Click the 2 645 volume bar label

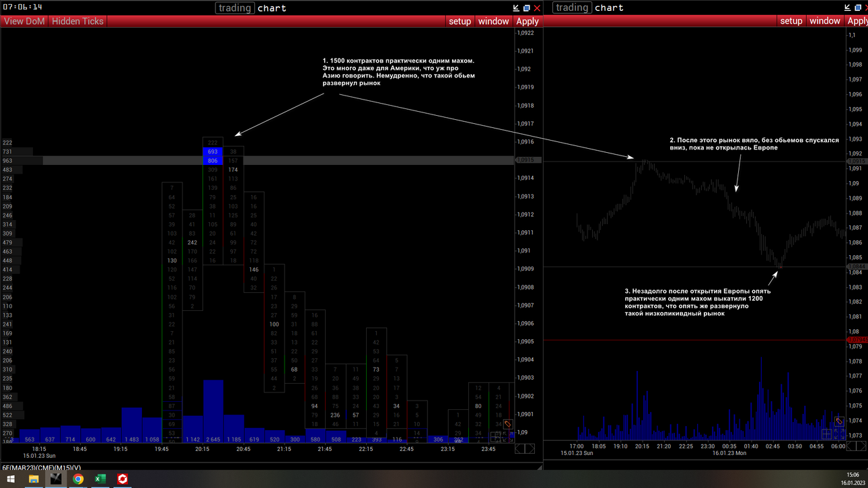(213, 439)
